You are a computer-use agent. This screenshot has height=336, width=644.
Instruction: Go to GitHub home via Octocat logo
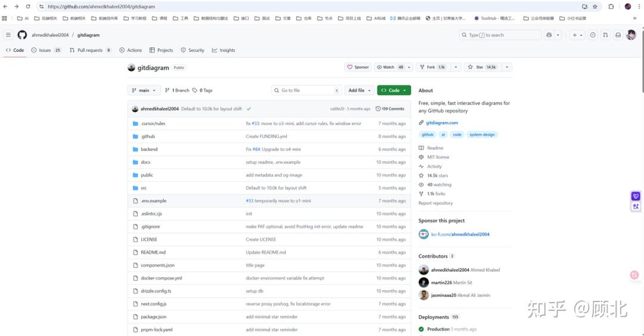click(x=22, y=35)
